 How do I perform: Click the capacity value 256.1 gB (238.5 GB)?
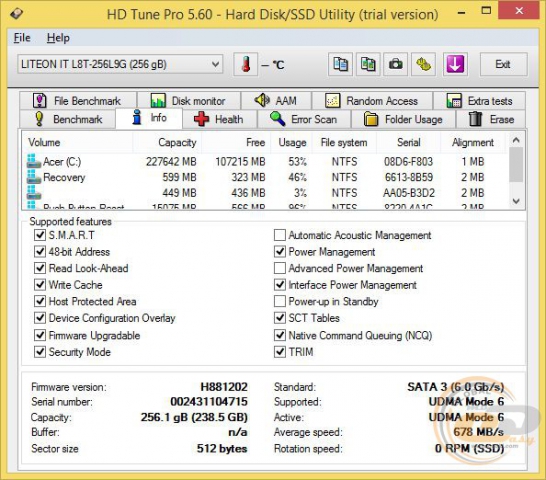pyautogui.click(x=194, y=417)
